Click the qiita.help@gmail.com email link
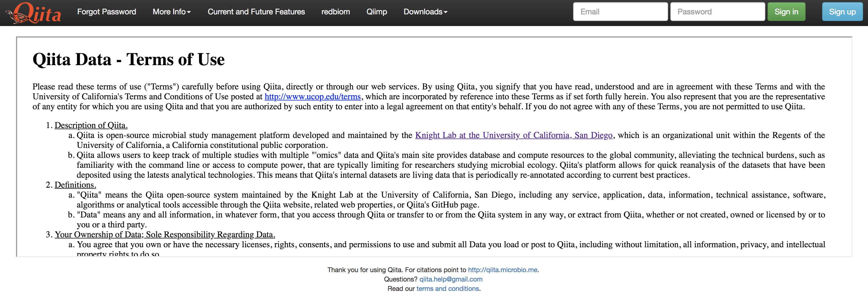Image resolution: width=868 pixels, height=308 pixels. (x=451, y=279)
